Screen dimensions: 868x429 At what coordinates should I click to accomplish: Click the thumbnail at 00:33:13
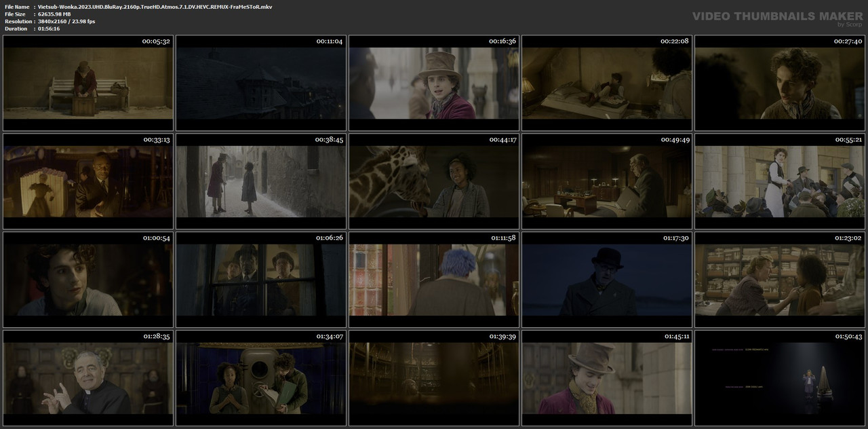tap(88, 181)
